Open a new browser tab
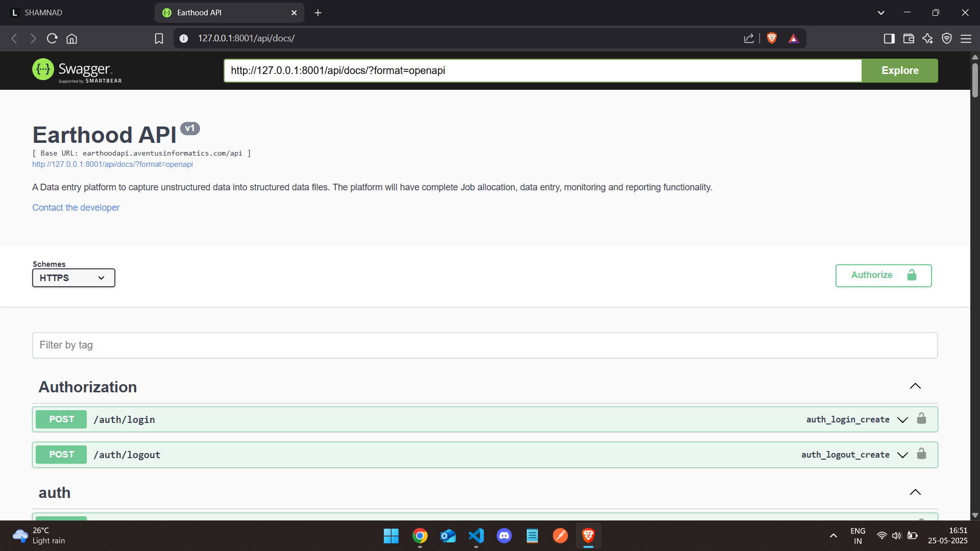The image size is (980, 551). [318, 13]
